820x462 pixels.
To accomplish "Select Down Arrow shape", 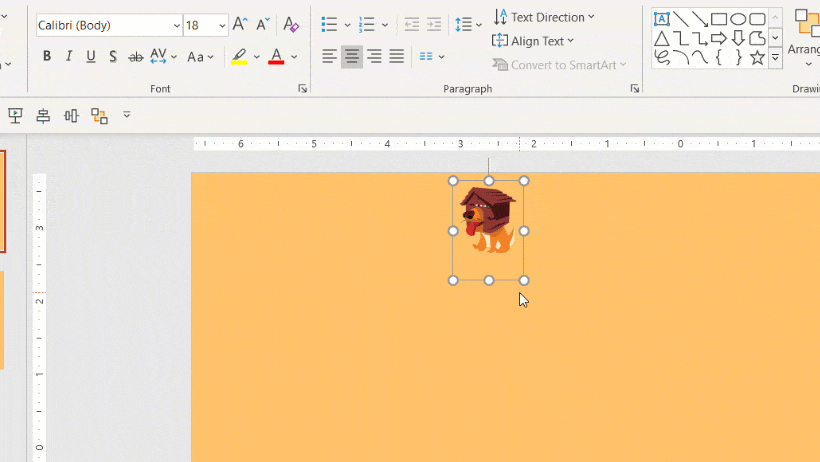I will (x=738, y=38).
